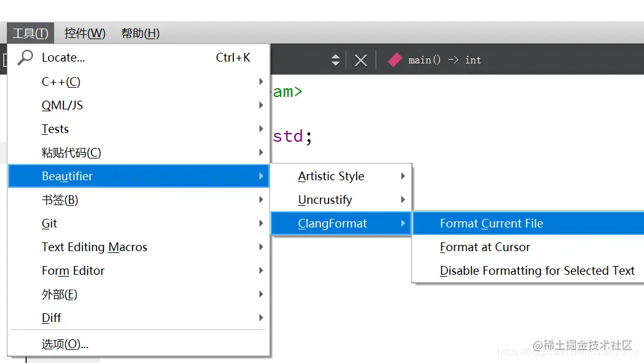Click the 'std;' code text in editor
Screen dimensions: 644x363
tap(292, 136)
